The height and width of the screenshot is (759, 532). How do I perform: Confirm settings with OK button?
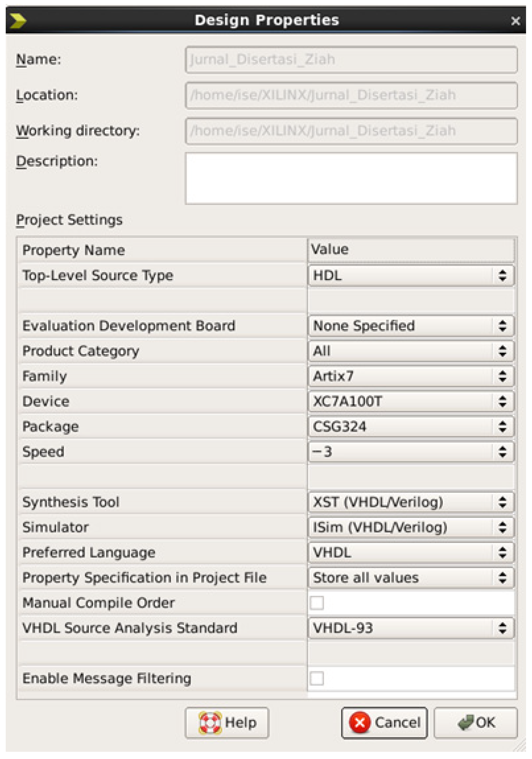coord(476,723)
